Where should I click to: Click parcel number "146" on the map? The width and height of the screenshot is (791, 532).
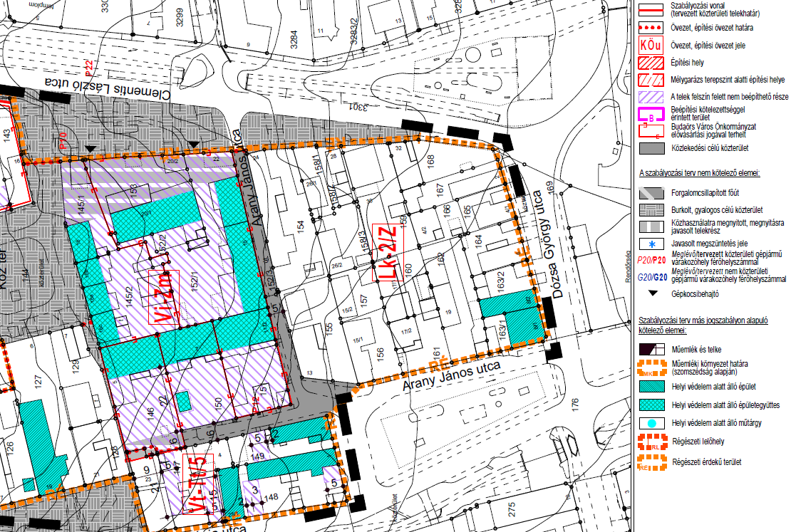tap(150, 415)
